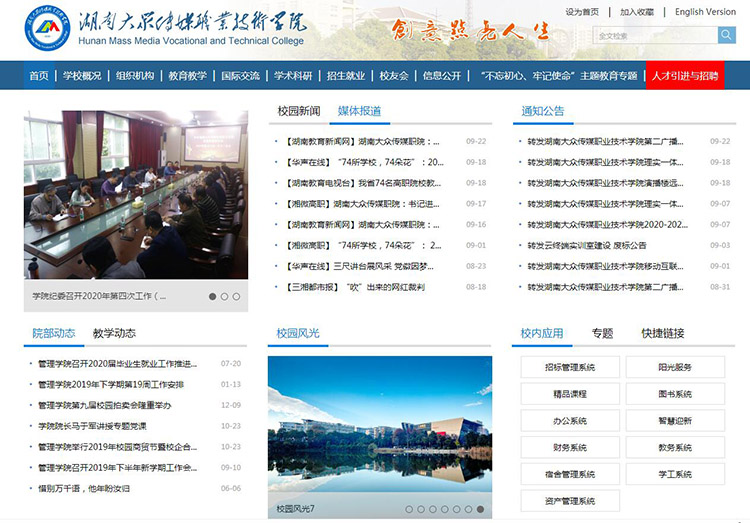The height and width of the screenshot is (523, 750).
Task: Click 校园风光7 caption text
Action: [x=295, y=509]
